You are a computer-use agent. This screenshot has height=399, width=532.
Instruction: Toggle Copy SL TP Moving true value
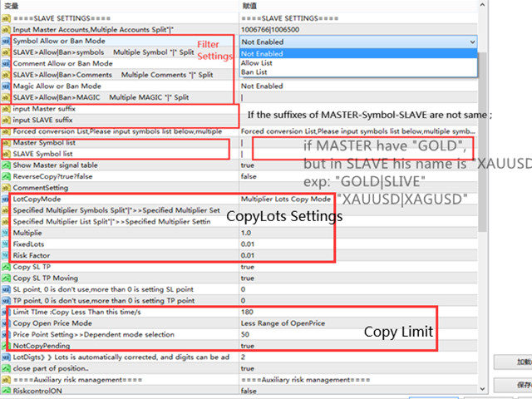click(x=248, y=278)
